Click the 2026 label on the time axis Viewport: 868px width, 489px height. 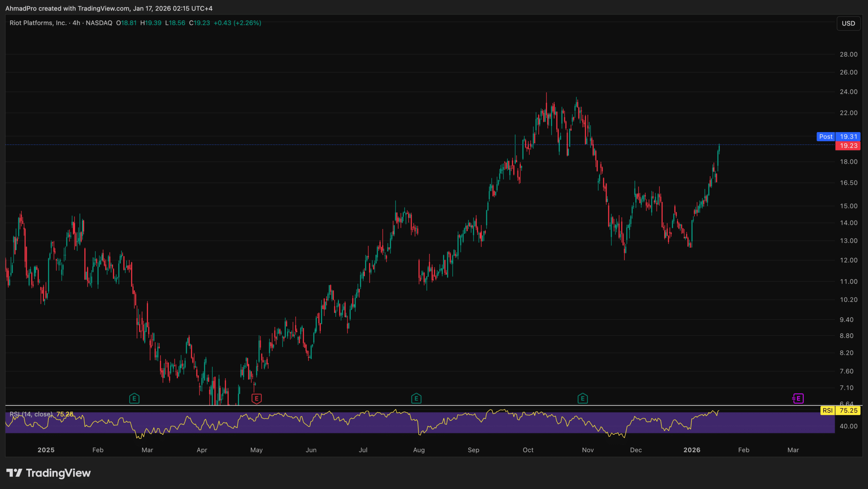(692, 450)
